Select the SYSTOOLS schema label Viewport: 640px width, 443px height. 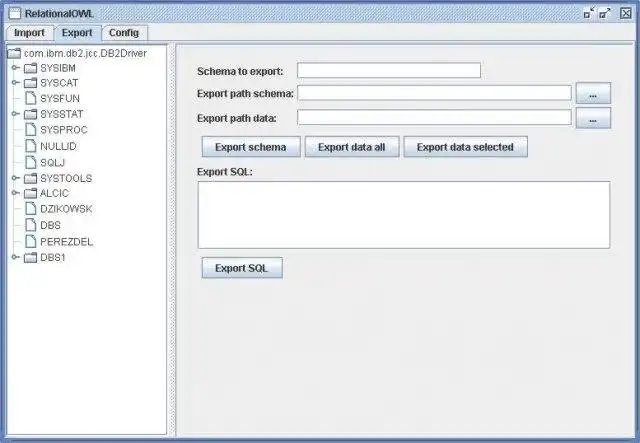click(x=66, y=178)
